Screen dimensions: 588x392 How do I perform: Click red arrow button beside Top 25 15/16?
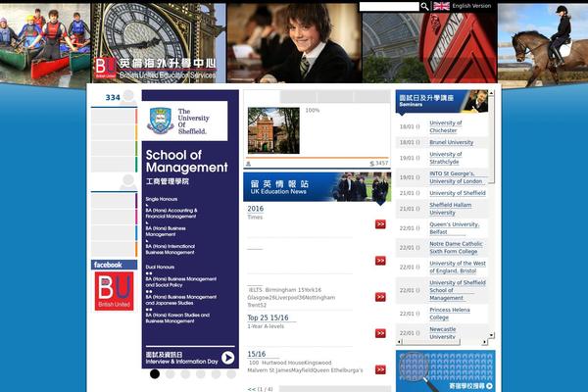(380, 333)
